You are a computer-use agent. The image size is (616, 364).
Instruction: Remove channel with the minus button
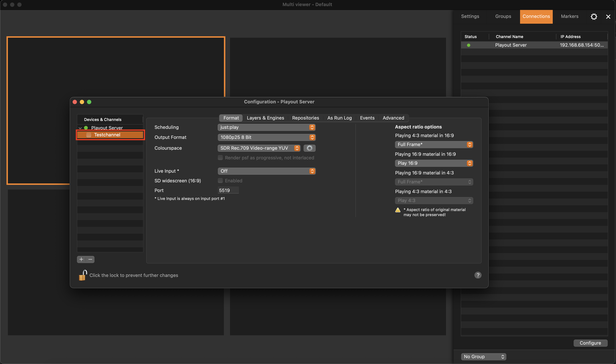tap(90, 259)
